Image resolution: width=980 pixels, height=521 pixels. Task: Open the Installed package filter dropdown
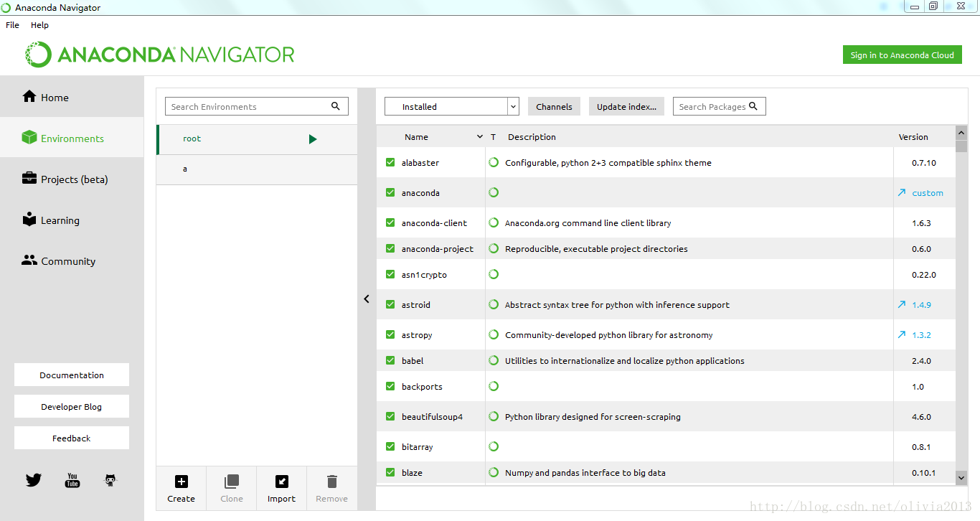coord(452,106)
